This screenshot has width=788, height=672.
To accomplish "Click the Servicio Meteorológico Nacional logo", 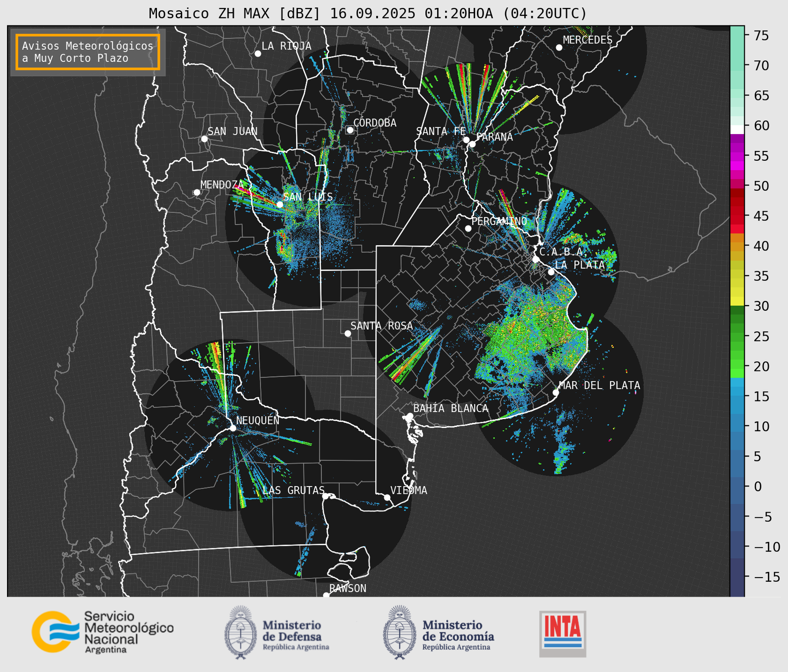I will point(102,632).
